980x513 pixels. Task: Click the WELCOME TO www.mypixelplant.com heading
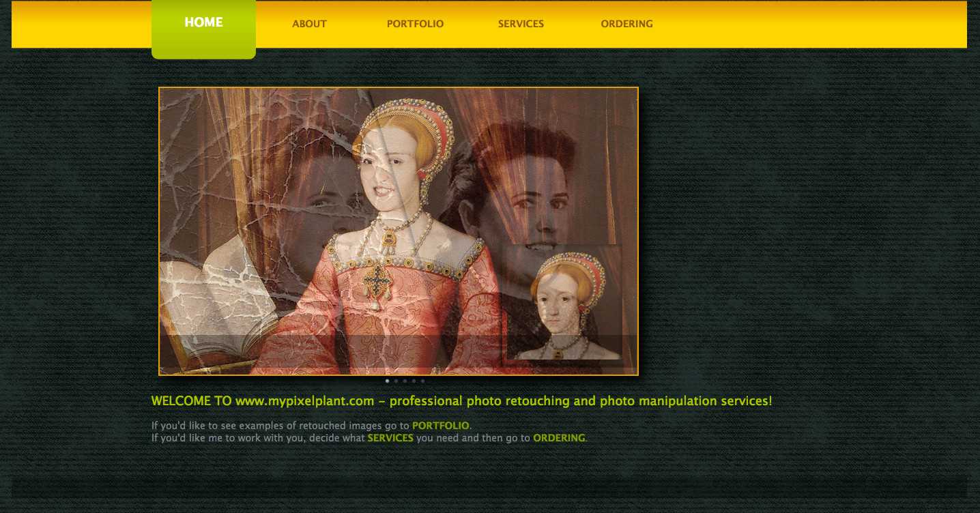461,401
